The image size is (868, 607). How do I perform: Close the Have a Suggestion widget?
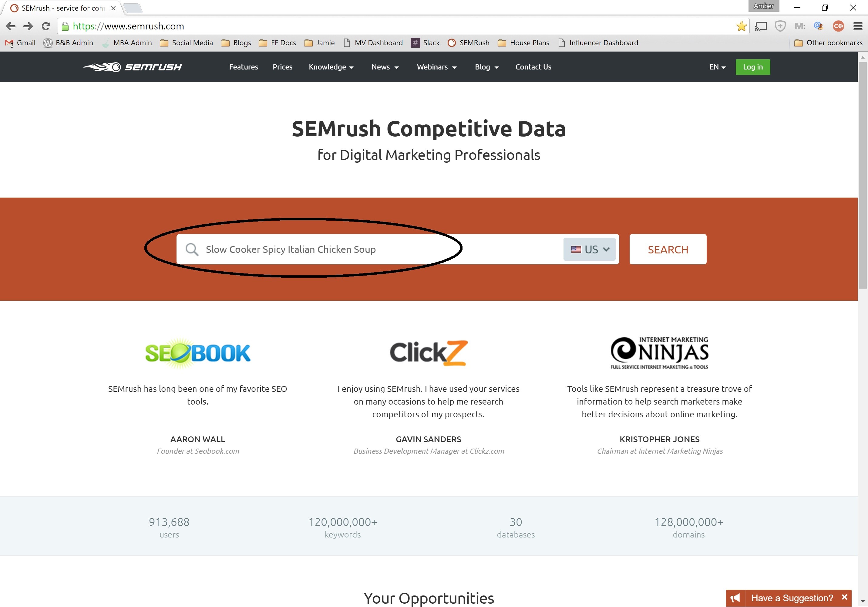[x=844, y=597]
